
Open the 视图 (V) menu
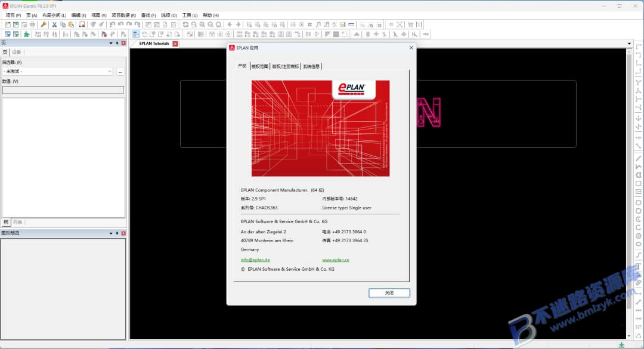[x=98, y=15]
